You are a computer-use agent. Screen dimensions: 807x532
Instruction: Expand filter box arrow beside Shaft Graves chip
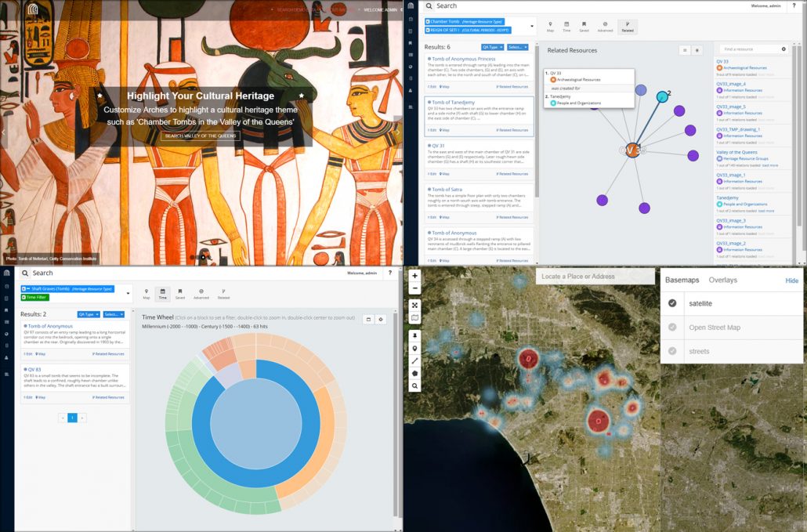click(x=128, y=293)
